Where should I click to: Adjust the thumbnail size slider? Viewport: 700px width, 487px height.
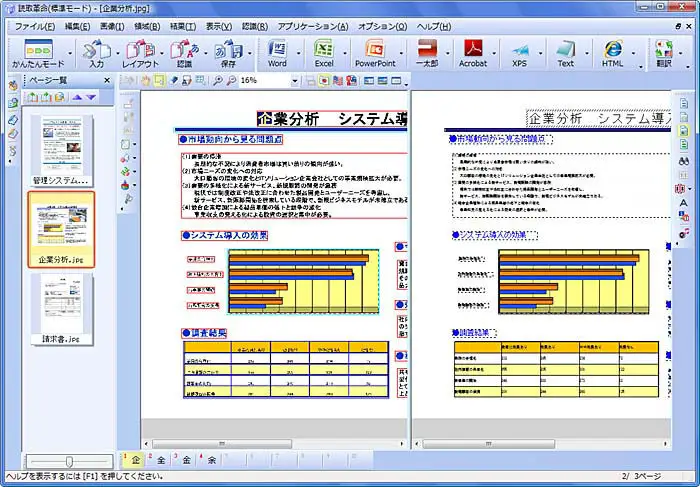68,460
